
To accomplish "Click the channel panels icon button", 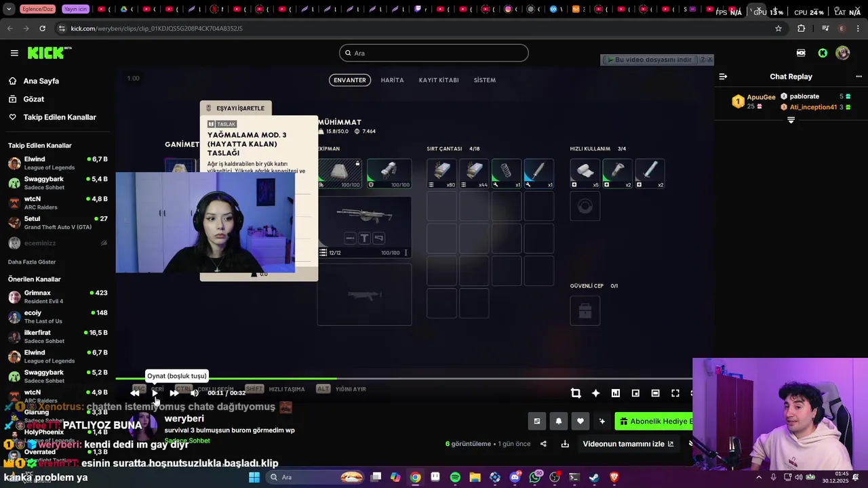I will [x=536, y=421].
